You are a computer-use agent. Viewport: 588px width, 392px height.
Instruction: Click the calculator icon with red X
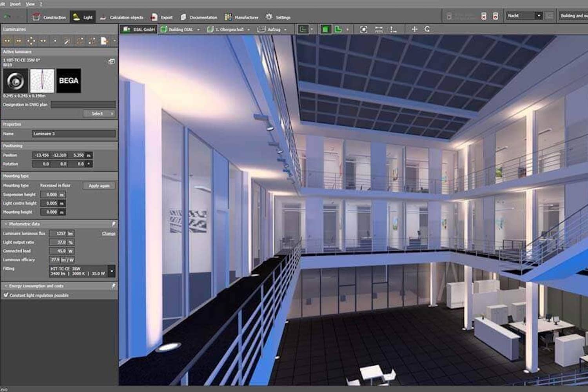tap(484, 16)
